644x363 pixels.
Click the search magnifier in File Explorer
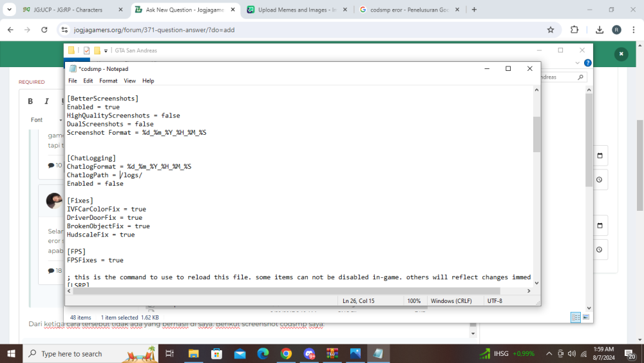click(580, 77)
